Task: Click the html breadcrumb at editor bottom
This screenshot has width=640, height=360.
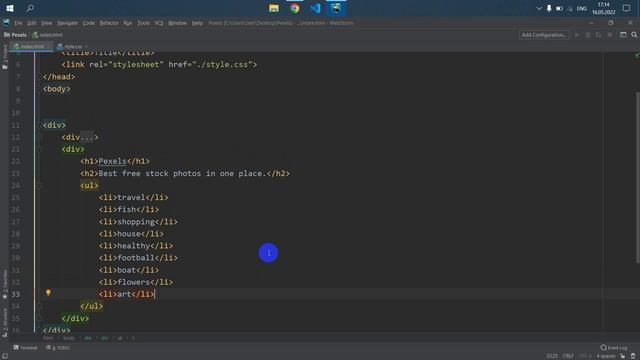Action: click(48, 338)
